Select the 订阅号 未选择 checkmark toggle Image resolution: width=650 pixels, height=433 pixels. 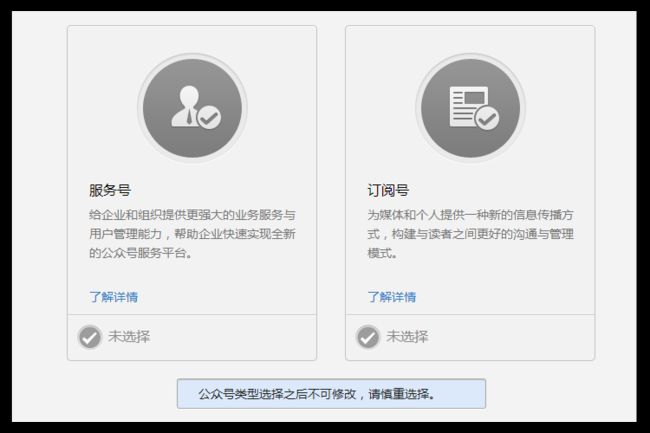click(x=368, y=337)
